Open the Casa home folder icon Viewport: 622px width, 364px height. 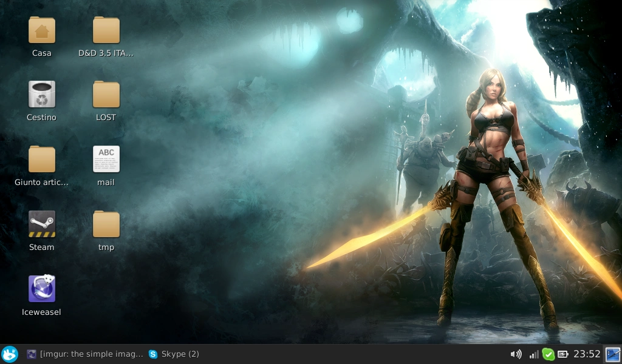click(42, 30)
